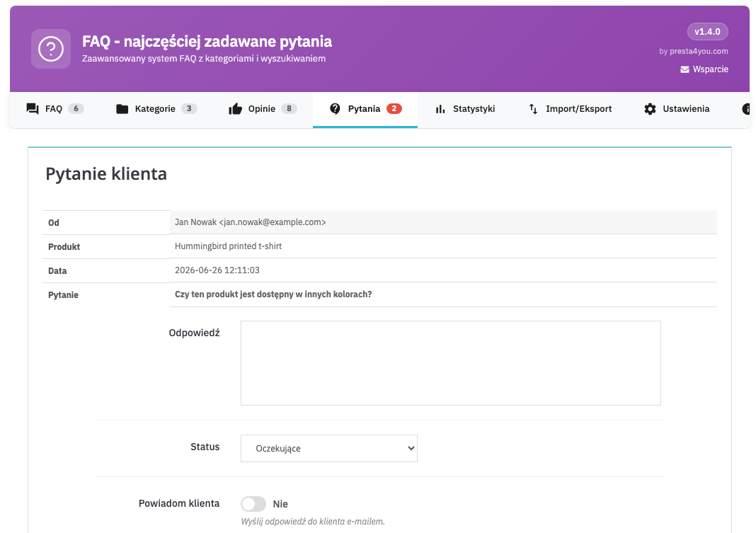Click the Odpowiedź field label
Viewport: 756px width, 533px height.
click(x=194, y=333)
